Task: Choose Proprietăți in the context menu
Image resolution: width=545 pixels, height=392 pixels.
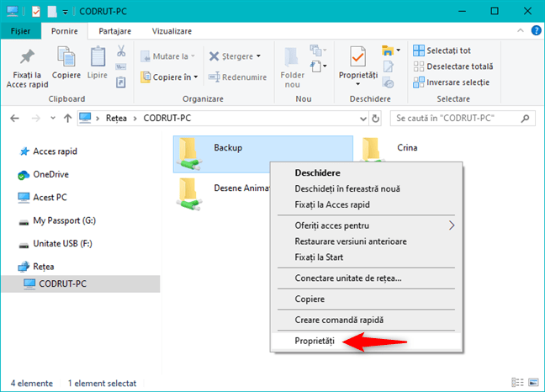Action: tap(315, 341)
